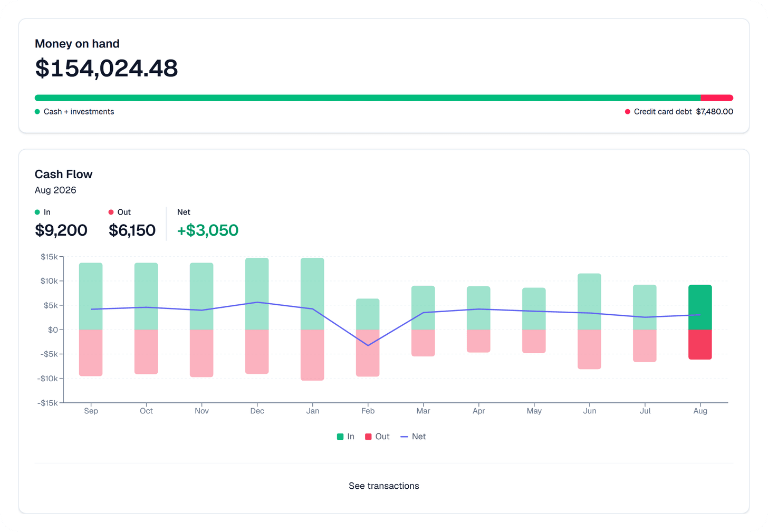
Task: Click the green Cash + investments progress bar
Action: coord(368,98)
